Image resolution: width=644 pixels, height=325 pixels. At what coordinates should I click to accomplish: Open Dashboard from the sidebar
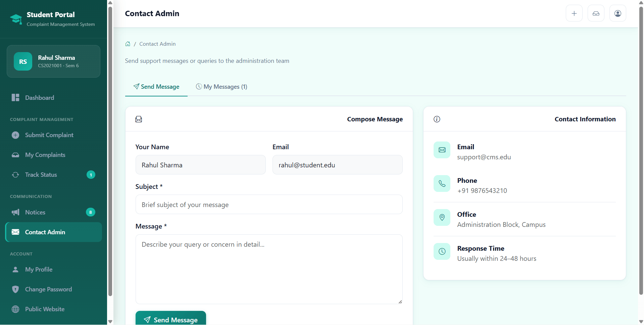point(53,98)
